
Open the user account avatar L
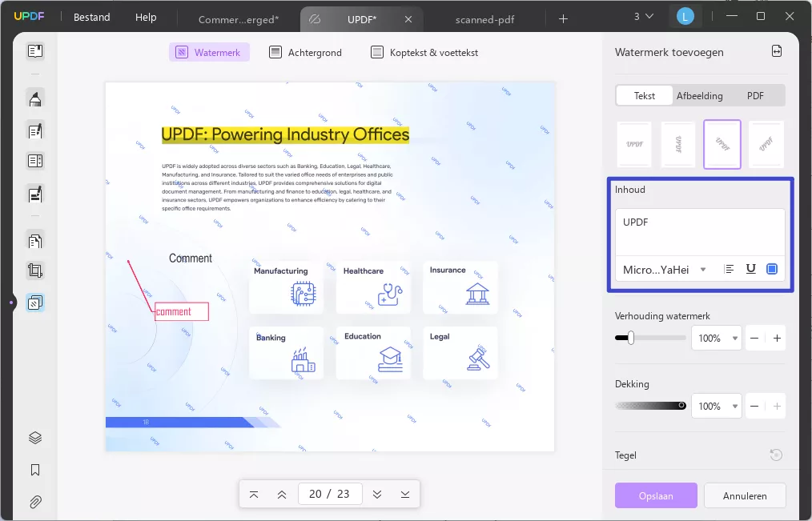pyautogui.click(x=685, y=17)
